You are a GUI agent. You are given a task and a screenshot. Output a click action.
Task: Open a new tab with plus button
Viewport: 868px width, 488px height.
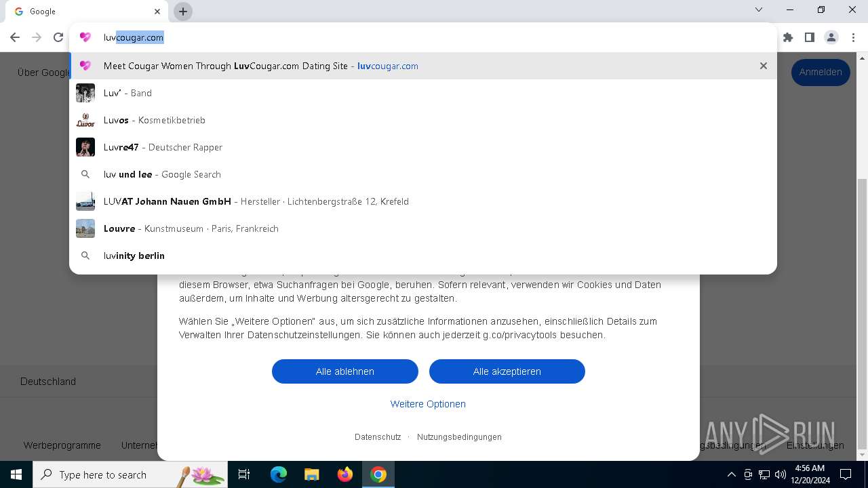[183, 12]
